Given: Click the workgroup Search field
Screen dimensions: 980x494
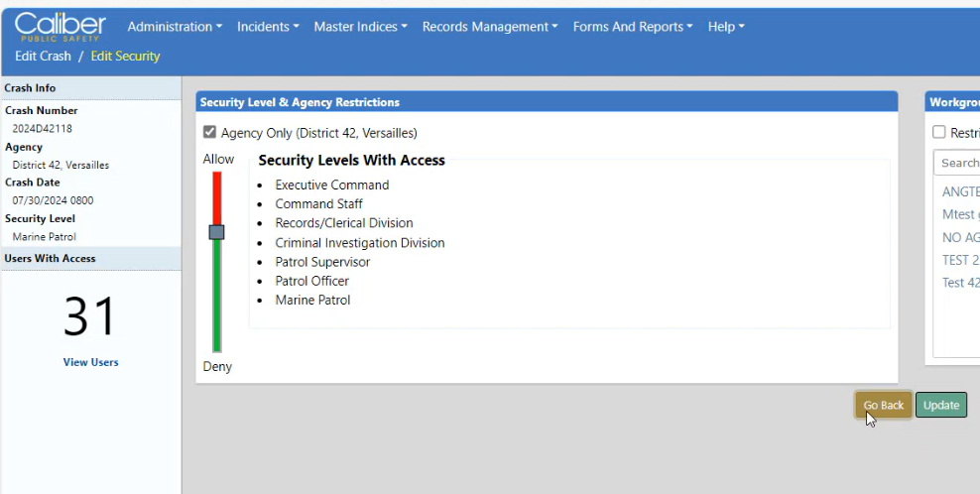Looking at the screenshot, I should pyautogui.click(x=958, y=163).
